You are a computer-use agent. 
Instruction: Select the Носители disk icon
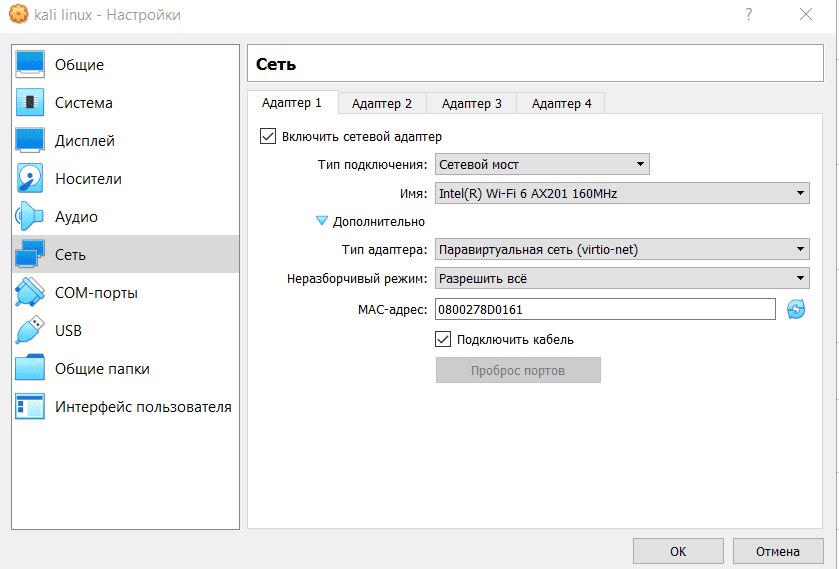click(x=30, y=179)
